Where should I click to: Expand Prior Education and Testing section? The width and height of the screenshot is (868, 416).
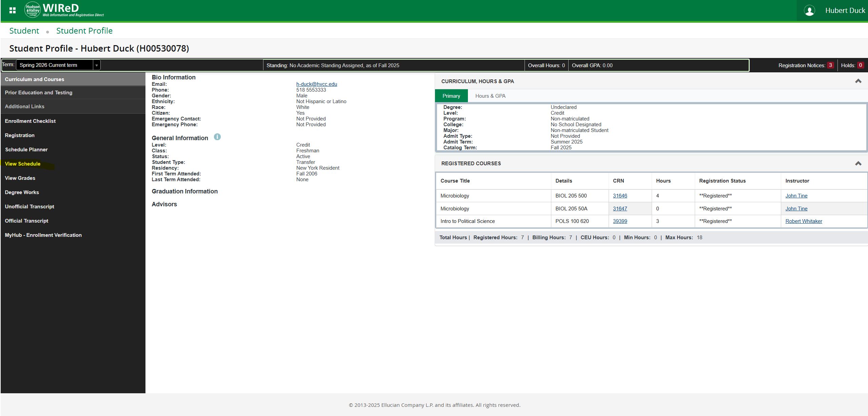pos(38,93)
